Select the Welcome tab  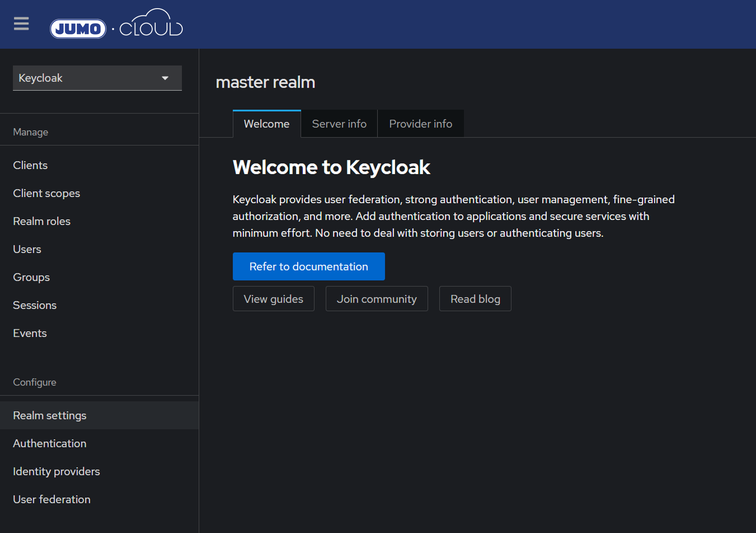tap(267, 124)
